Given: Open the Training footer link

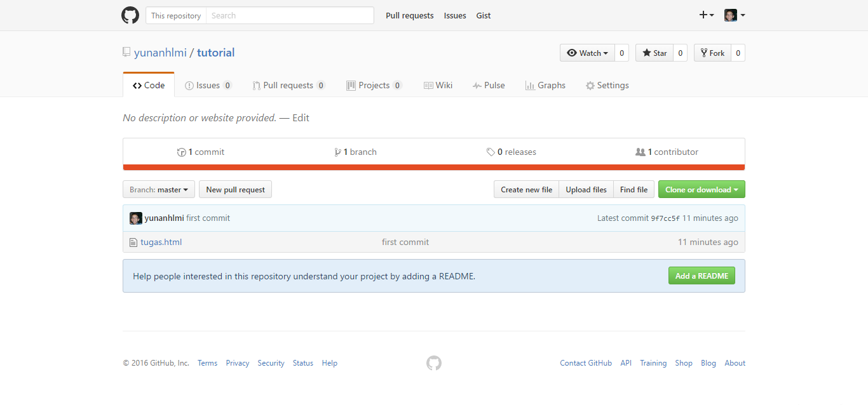Looking at the screenshot, I should click(653, 363).
